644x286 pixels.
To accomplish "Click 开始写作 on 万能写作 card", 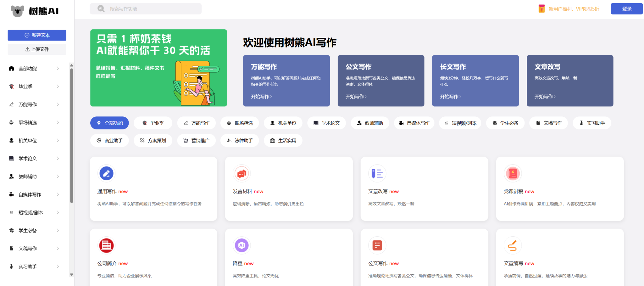I will (x=261, y=97).
